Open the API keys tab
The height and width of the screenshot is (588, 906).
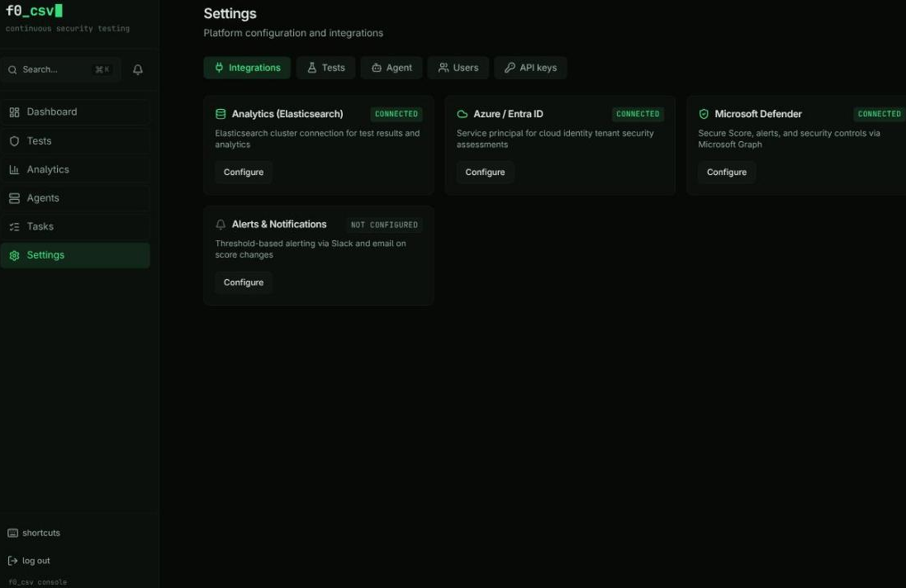pyautogui.click(x=530, y=68)
